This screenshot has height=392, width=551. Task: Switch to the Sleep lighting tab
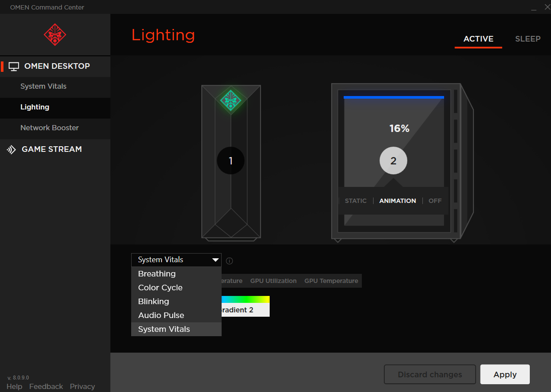click(528, 39)
